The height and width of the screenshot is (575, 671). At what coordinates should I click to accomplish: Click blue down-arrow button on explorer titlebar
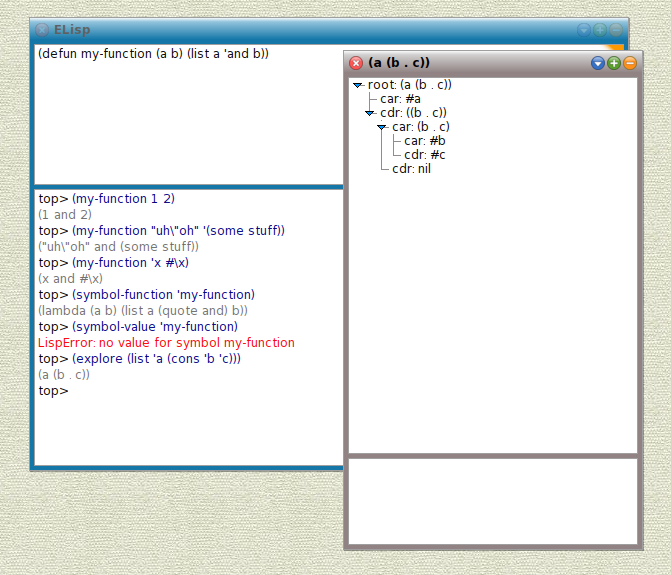point(598,63)
